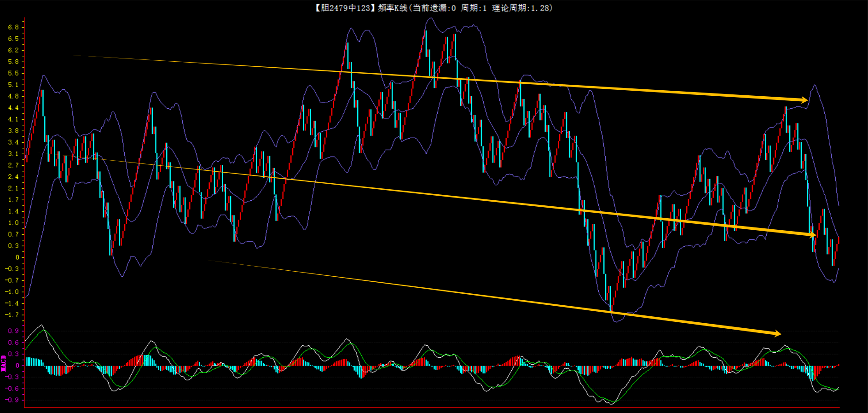Click the -0.9 label on MACD axis
Viewport: 868px width, 413px height.
point(12,400)
